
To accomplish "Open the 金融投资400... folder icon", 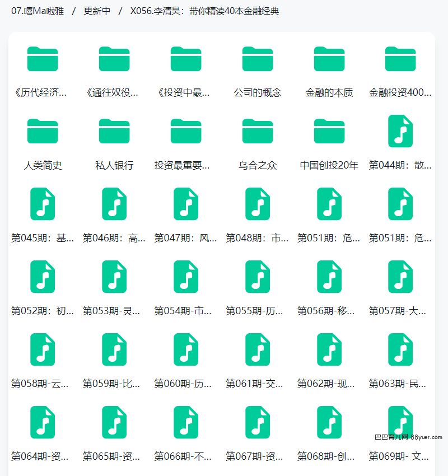I will tap(400, 59).
